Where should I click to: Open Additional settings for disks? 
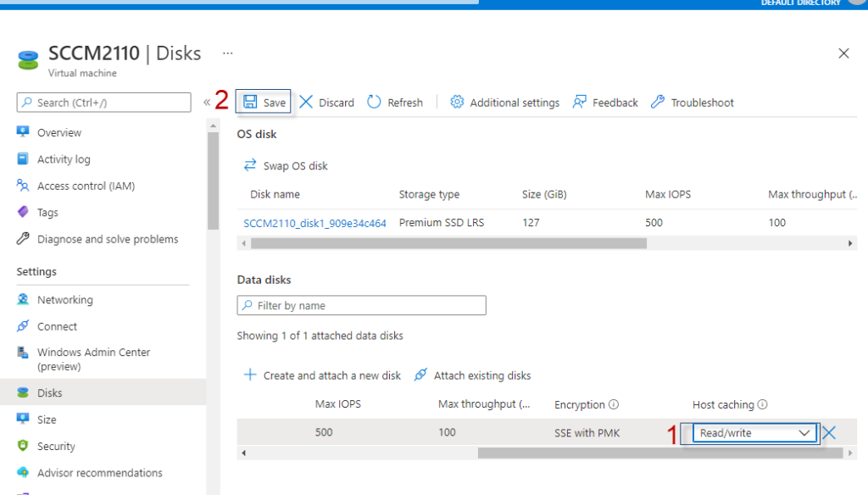click(504, 103)
